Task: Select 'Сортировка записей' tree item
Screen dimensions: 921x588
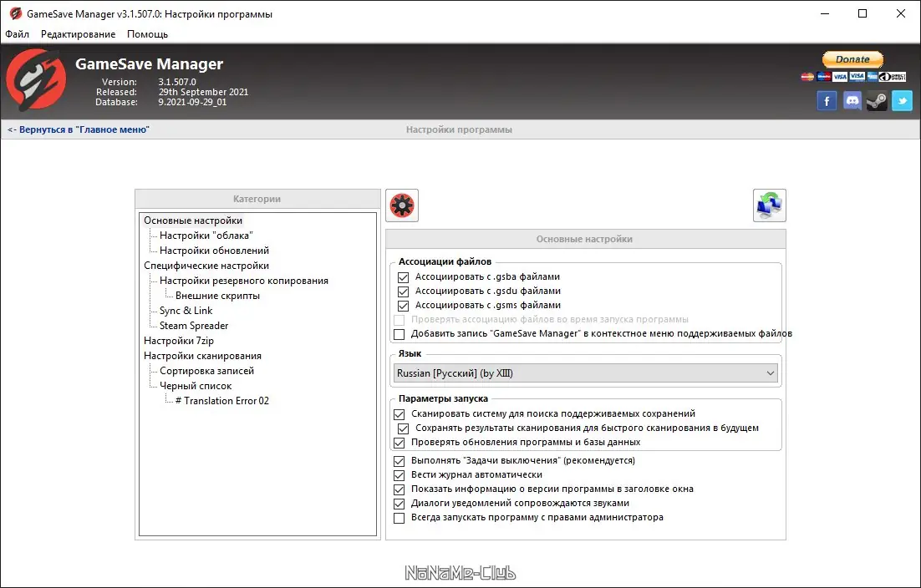Action: [x=206, y=371]
